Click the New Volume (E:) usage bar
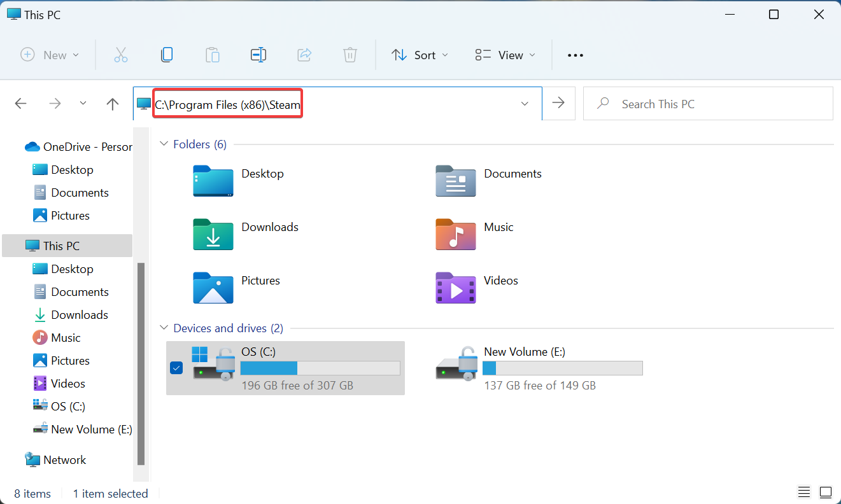Image resolution: width=841 pixels, height=504 pixels. (562, 368)
